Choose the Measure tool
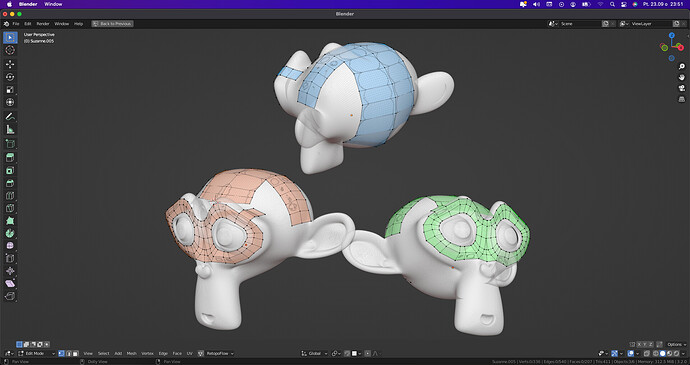 [10, 129]
